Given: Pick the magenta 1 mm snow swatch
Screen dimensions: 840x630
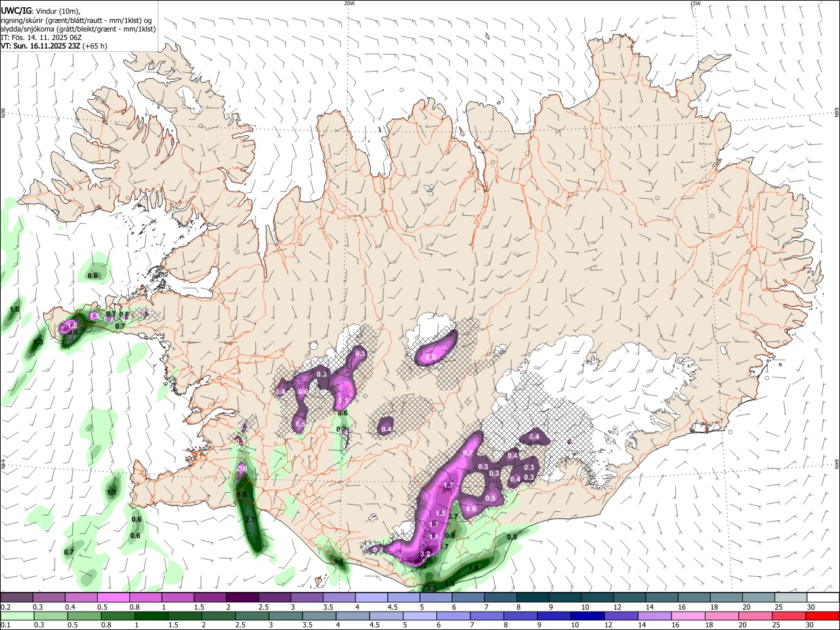Looking at the screenshot, I should 177,598.
